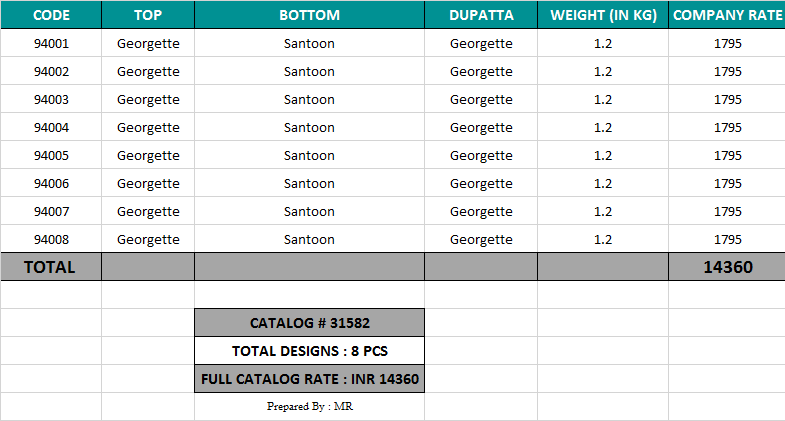The height and width of the screenshot is (421, 785).
Task: Click the Prepared By : MR text
Action: point(309,407)
